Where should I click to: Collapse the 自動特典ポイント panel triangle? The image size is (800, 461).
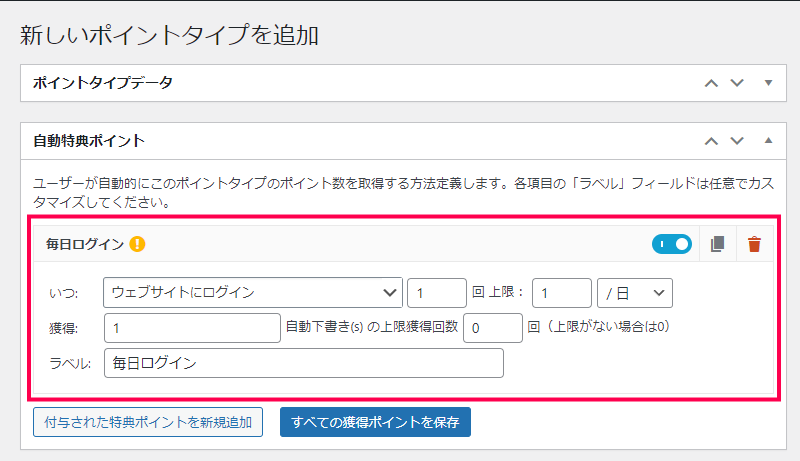point(768,140)
